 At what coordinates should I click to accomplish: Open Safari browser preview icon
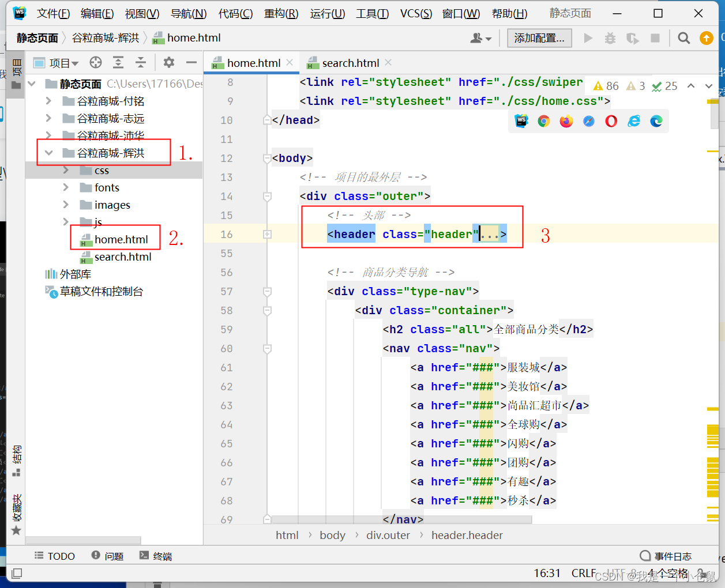tap(589, 121)
